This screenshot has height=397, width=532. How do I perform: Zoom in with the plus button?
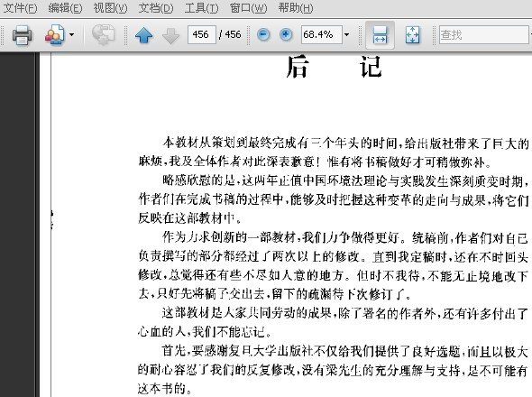pyautogui.click(x=286, y=34)
